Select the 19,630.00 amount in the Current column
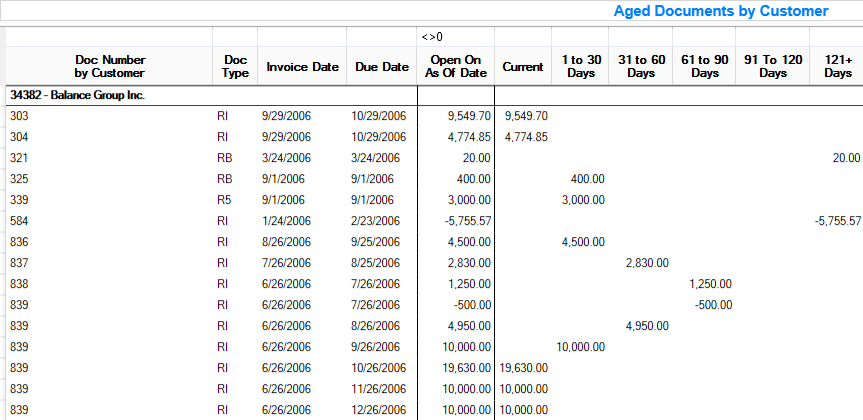The width and height of the screenshot is (863, 420). (522, 368)
